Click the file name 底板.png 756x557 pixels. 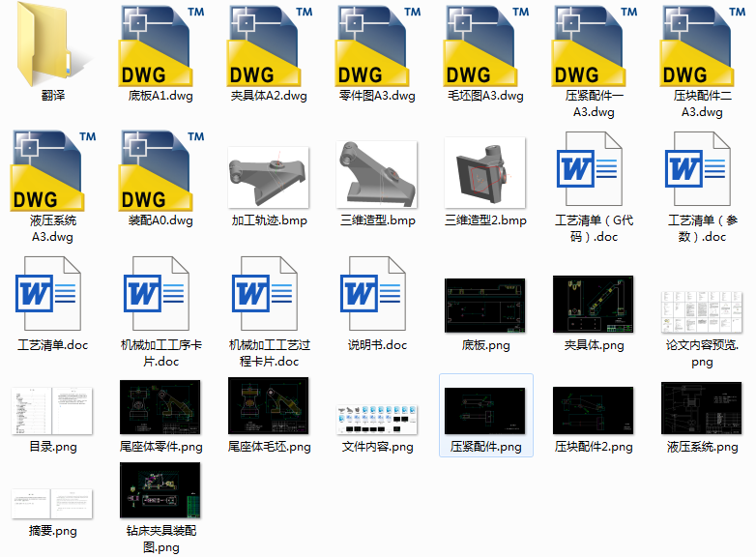coord(485,345)
